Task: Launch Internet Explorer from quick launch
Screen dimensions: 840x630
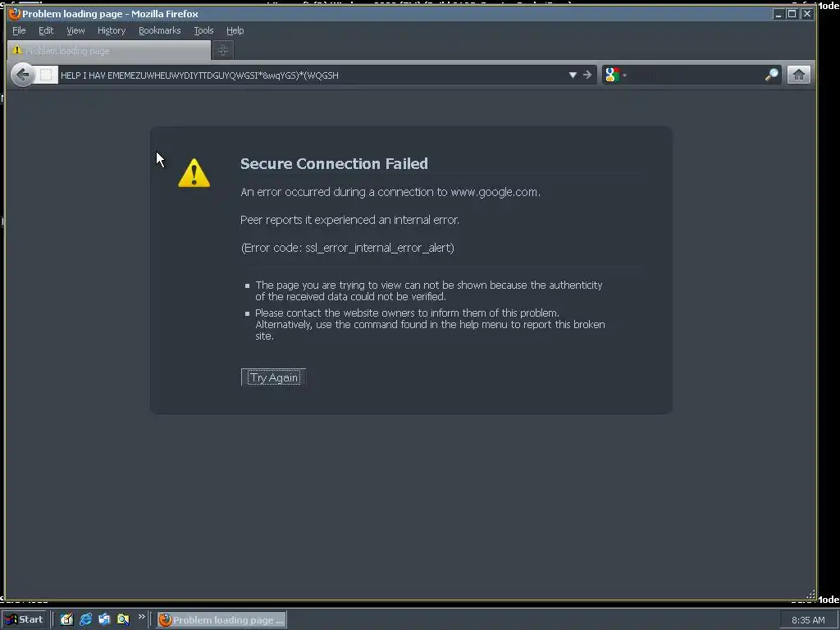Action: 85,619
